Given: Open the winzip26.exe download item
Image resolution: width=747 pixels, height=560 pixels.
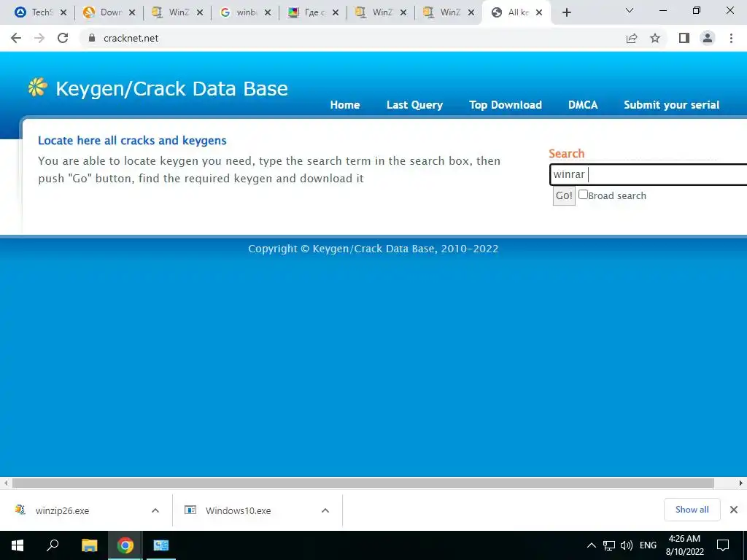Looking at the screenshot, I should [62, 510].
